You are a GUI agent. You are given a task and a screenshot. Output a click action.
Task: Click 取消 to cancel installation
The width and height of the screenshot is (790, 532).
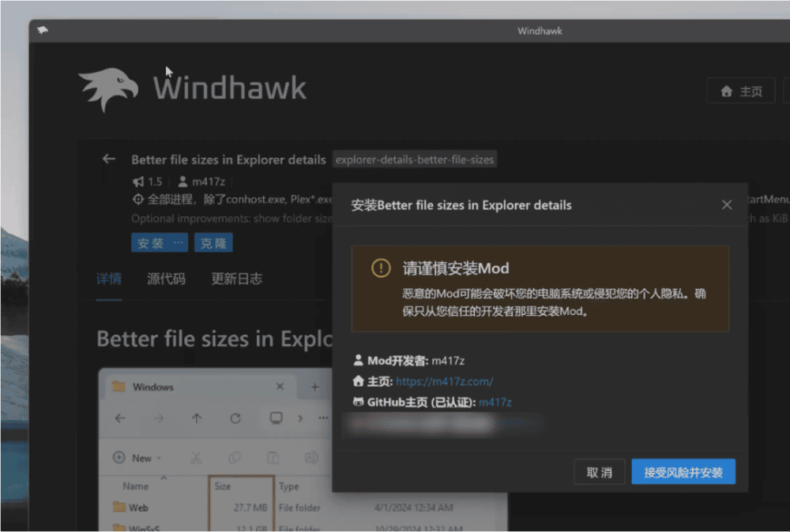tap(599, 472)
